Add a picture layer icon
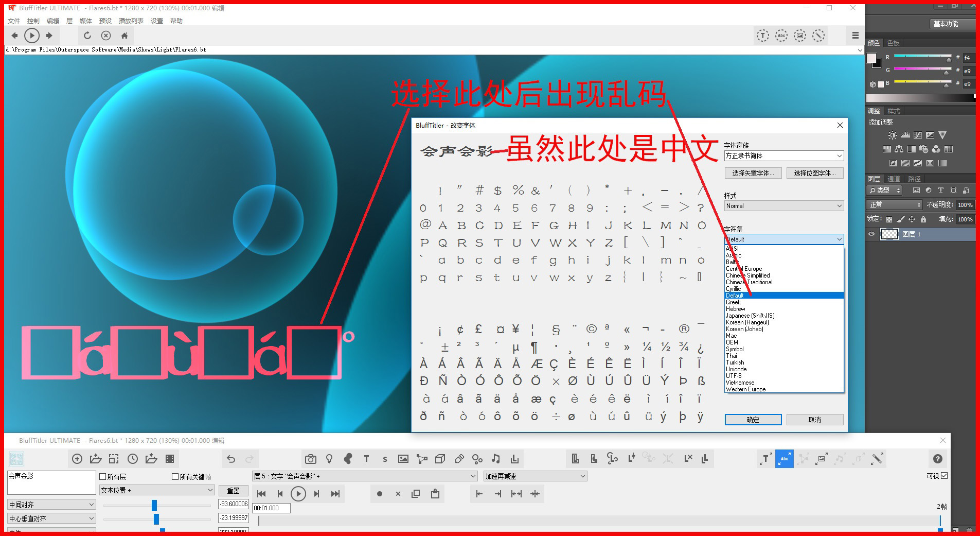Screen dimensions: 980x536 tap(403, 459)
